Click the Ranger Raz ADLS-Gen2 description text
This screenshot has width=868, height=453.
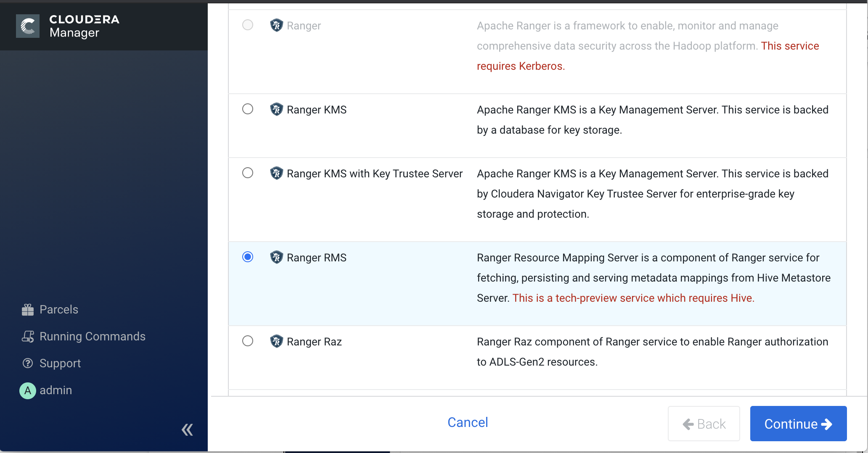pyautogui.click(x=653, y=352)
